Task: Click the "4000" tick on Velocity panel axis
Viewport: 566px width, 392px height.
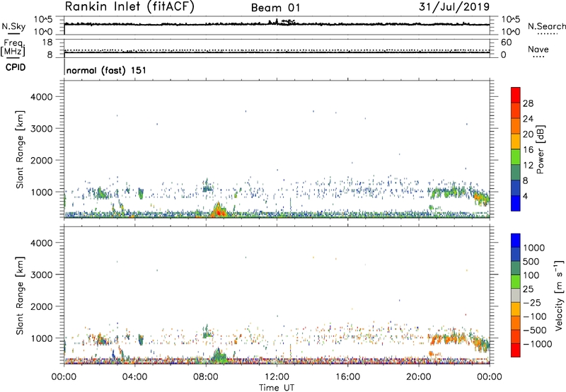Action: pos(41,243)
